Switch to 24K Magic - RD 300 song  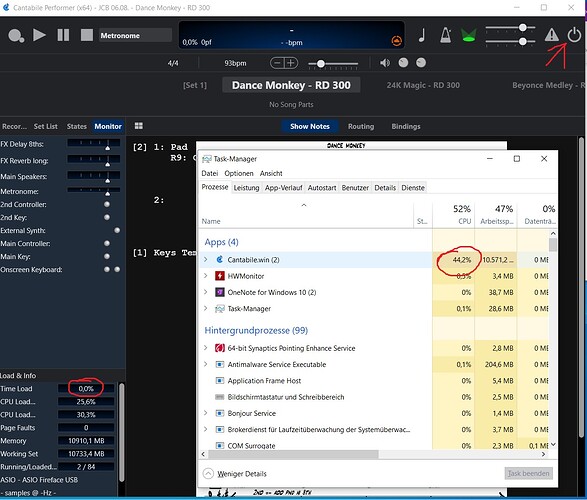click(x=423, y=85)
